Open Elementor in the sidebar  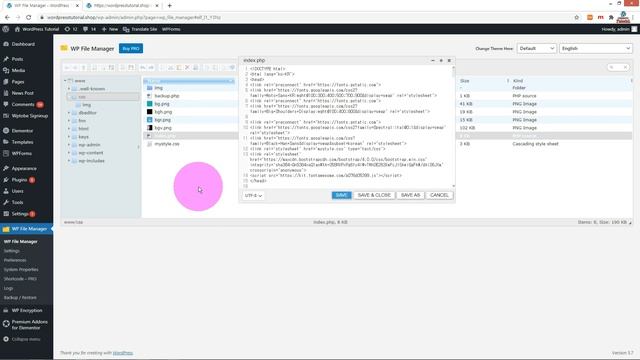[22, 131]
